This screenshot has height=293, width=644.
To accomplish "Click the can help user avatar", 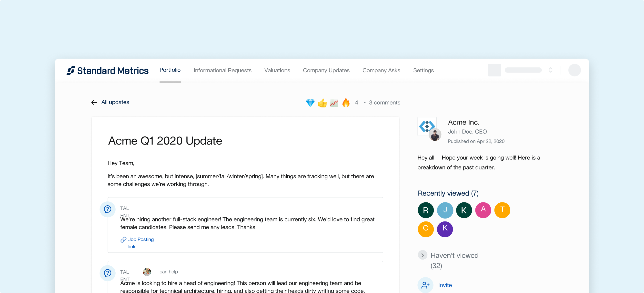I will pyautogui.click(x=147, y=272).
